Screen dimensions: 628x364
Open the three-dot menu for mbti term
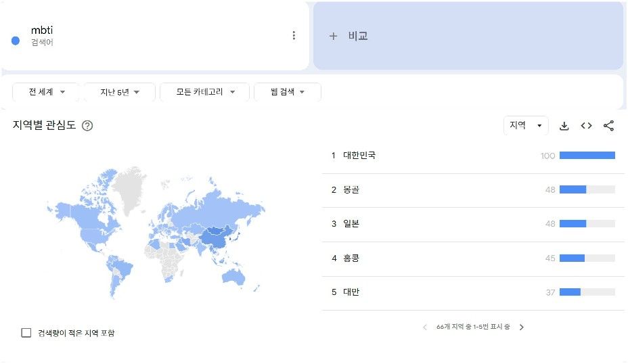294,36
